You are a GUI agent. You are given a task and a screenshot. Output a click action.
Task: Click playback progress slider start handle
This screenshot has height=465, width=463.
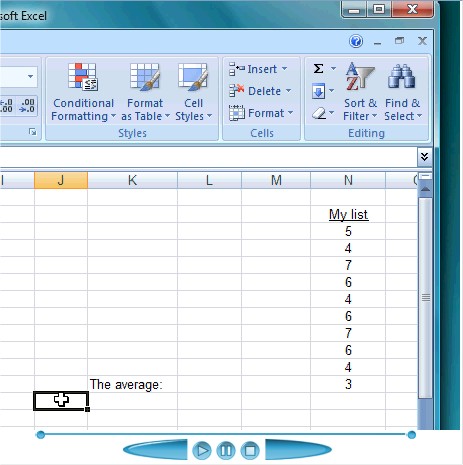tap(41, 435)
